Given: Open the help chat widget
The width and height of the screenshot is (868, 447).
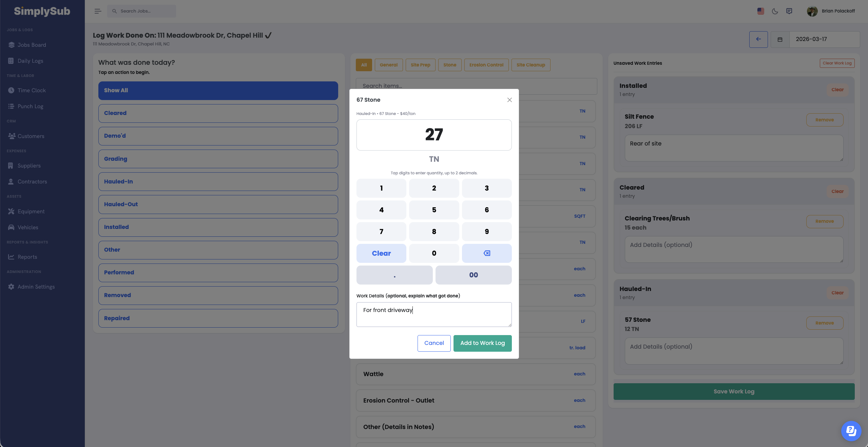Looking at the screenshot, I should pos(851,431).
